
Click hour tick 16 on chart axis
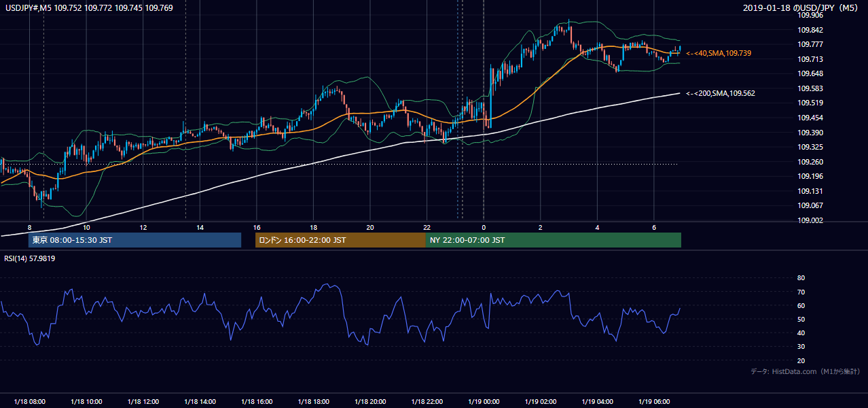[257, 227]
